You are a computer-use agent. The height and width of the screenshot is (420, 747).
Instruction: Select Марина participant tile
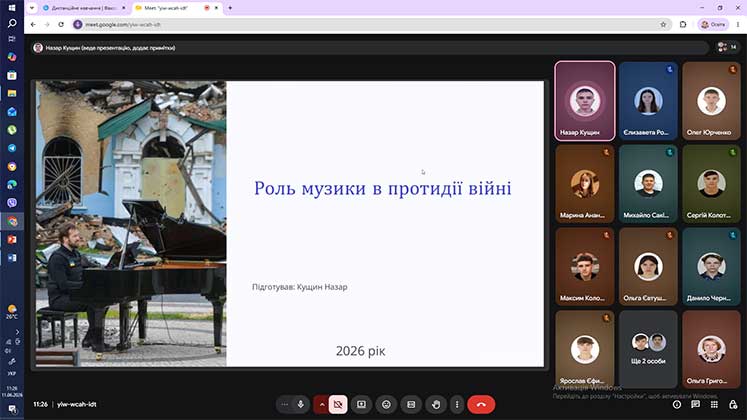coord(585,184)
